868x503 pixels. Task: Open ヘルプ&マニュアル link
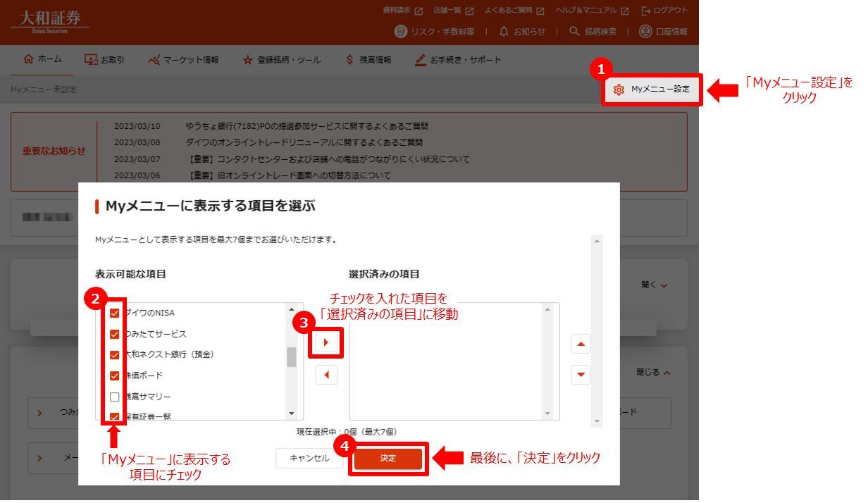click(x=592, y=11)
